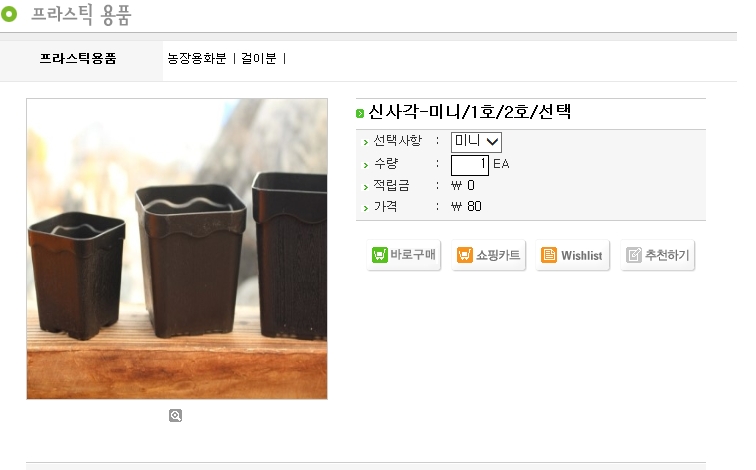
Task: Click the green circle icon beside 프라스틱 용품
Action: point(9,13)
